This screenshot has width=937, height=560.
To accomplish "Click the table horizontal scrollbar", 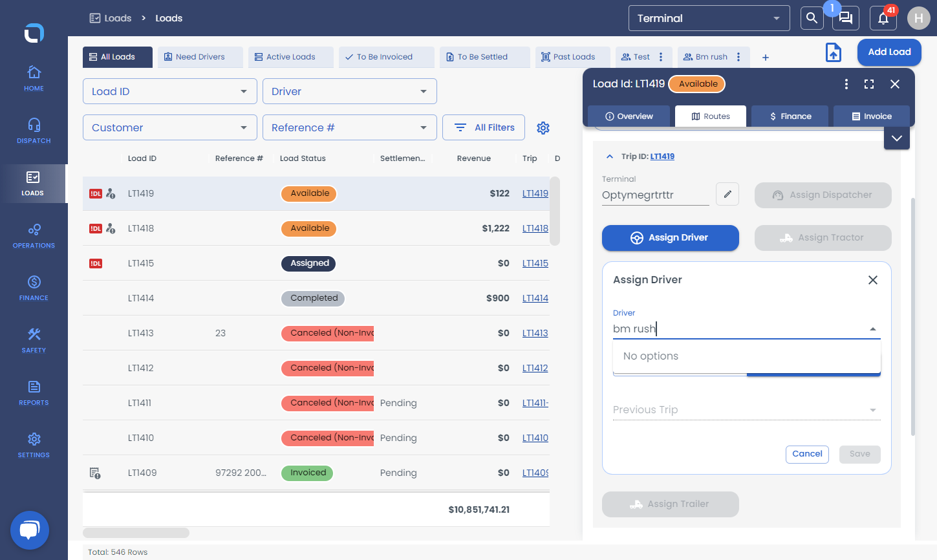I will pyautogui.click(x=136, y=533).
